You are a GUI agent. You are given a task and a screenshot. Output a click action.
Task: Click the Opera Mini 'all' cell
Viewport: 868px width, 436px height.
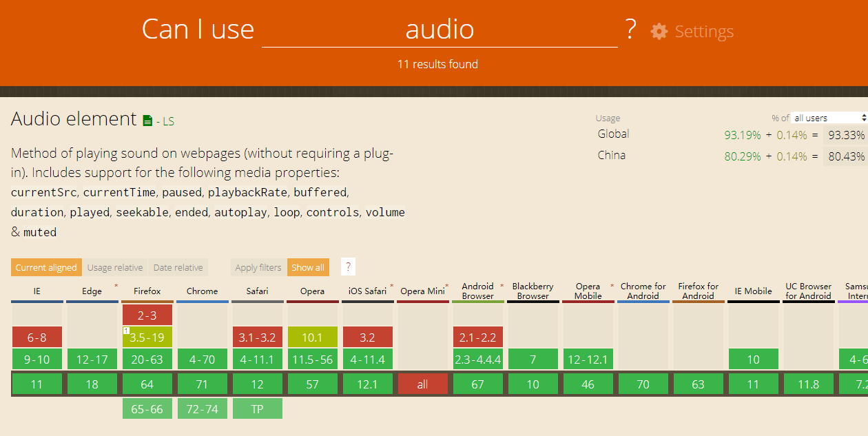[x=422, y=384]
